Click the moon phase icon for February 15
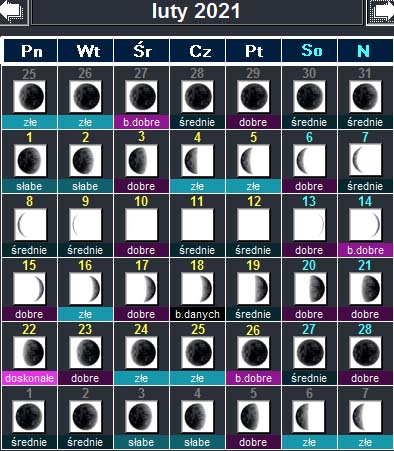 point(30,289)
